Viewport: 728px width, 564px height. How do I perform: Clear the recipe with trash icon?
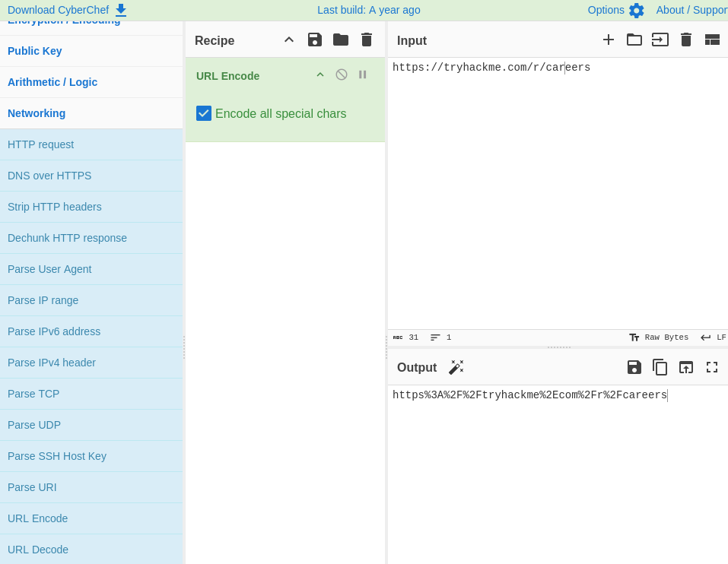367,40
